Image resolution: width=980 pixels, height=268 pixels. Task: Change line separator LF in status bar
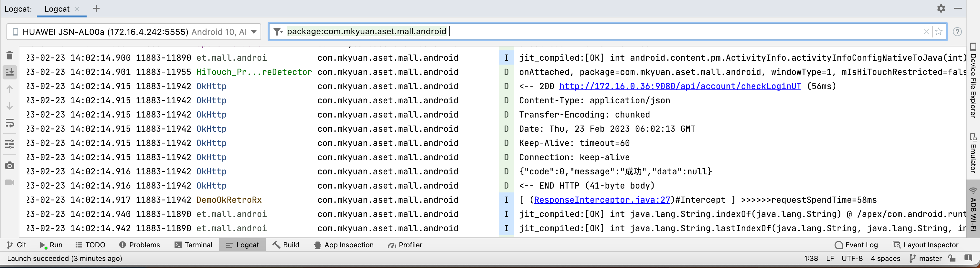coord(830,259)
